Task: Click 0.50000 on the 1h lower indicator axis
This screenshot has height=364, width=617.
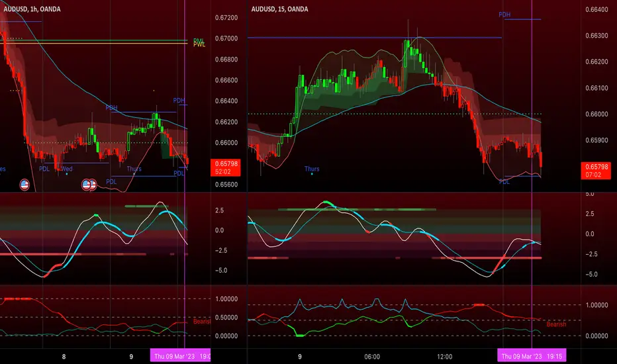Action: (x=226, y=317)
